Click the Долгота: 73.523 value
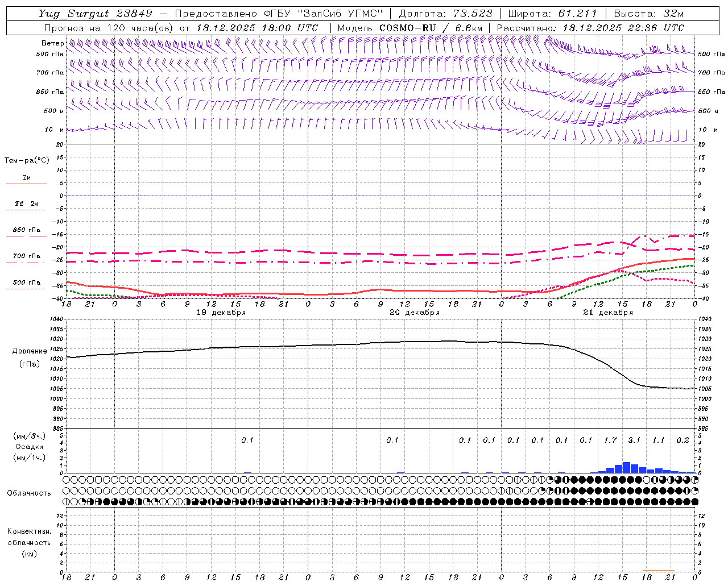The height and width of the screenshot is (582, 728). [446, 14]
